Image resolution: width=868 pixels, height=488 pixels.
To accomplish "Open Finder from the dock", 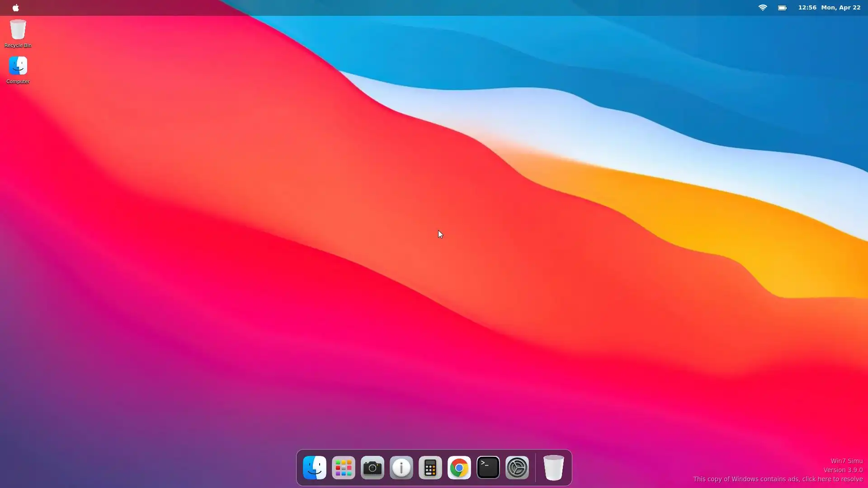I will (x=315, y=468).
